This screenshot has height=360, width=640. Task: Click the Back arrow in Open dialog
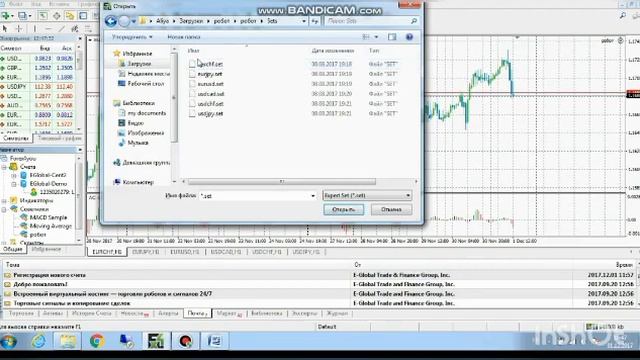pos(111,21)
